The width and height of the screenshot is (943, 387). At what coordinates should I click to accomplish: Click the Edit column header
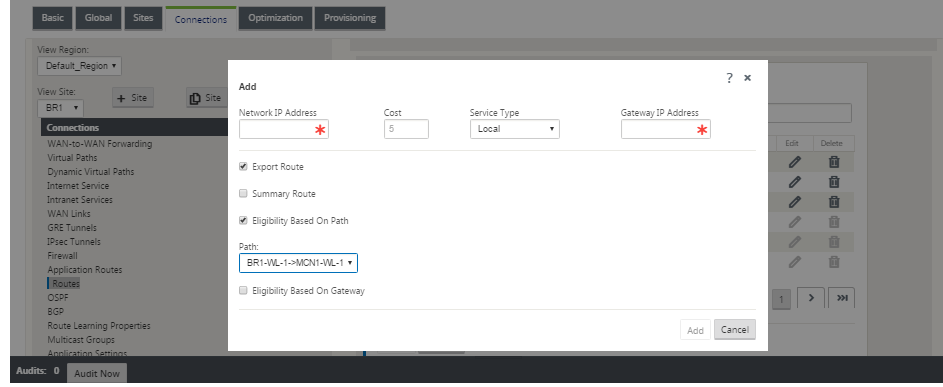pyautogui.click(x=792, y=143)
